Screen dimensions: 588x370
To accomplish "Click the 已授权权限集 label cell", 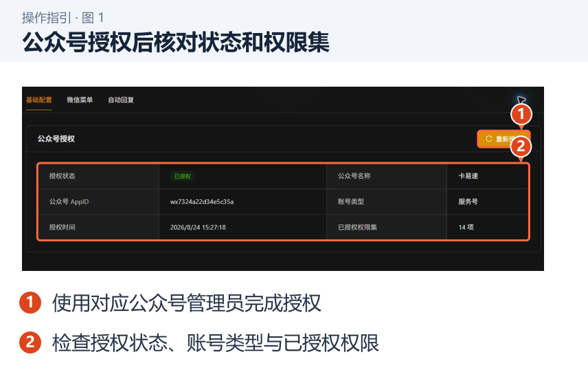I will pyautogui.click(x=387, y=227).
